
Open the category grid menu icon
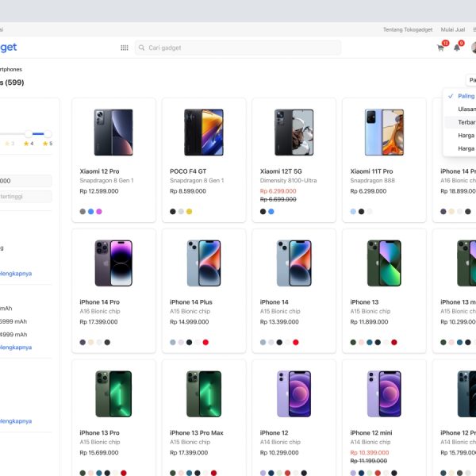pos(125,48)
